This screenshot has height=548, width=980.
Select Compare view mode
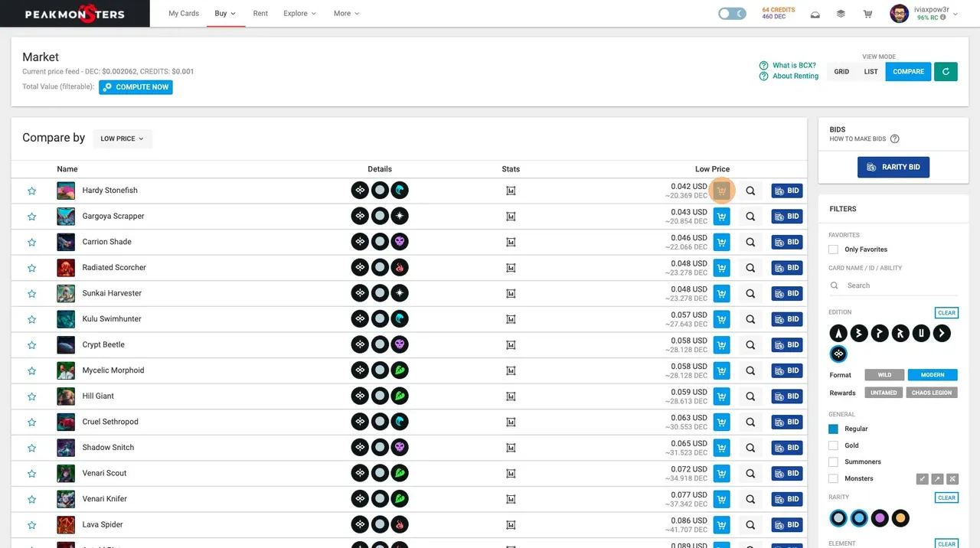tap(908, 72)
